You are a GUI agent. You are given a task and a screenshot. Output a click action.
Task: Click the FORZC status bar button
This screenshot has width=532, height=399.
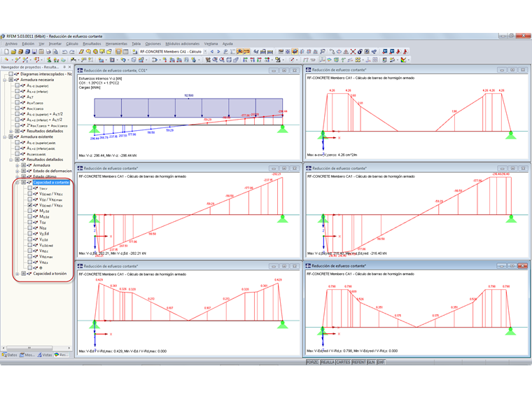(312, 363)
